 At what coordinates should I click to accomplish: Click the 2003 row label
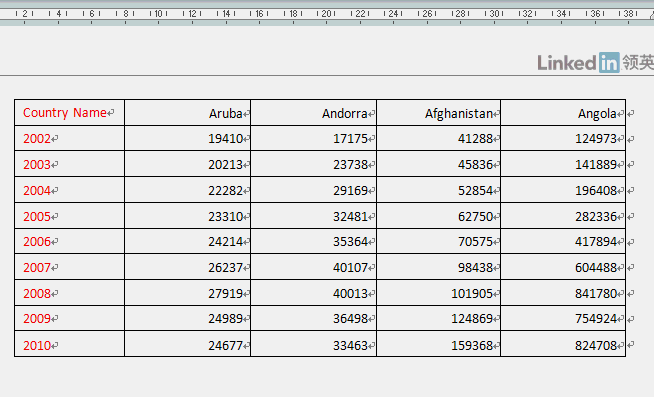click(37, 164)
